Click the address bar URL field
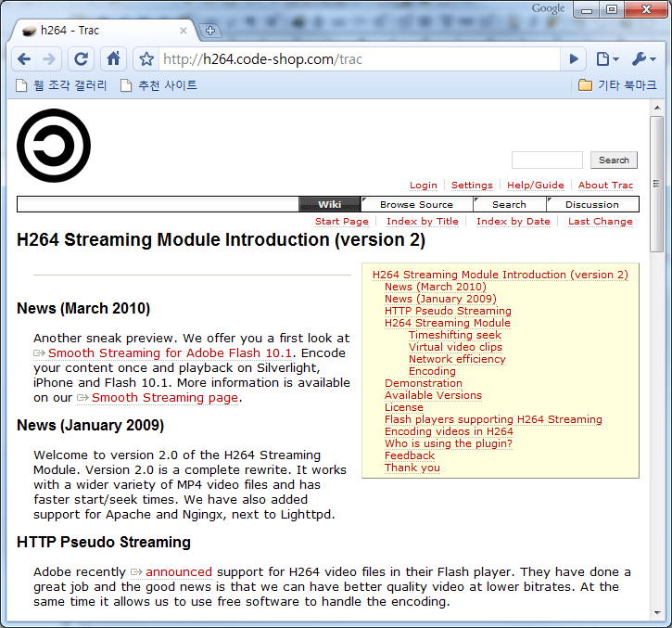 click(359, 58)
